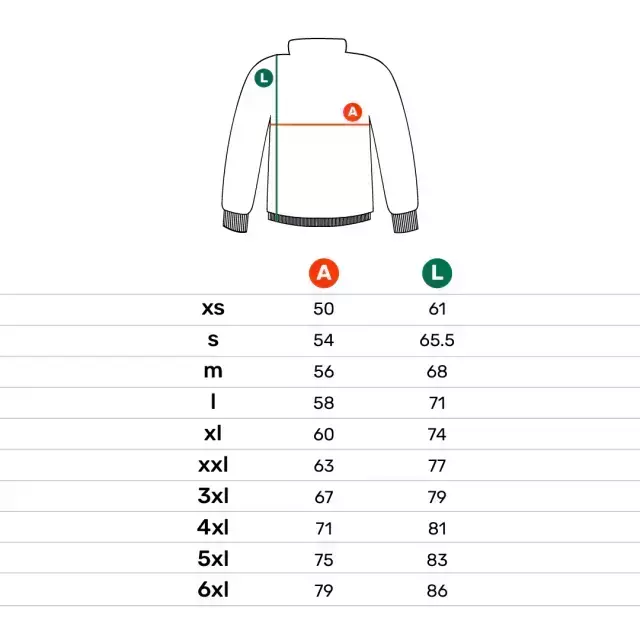Click the chest width value 75 for 5xl
Image resolution: width=640 pixels, height=640 pixels.
(x=324, y=560)
